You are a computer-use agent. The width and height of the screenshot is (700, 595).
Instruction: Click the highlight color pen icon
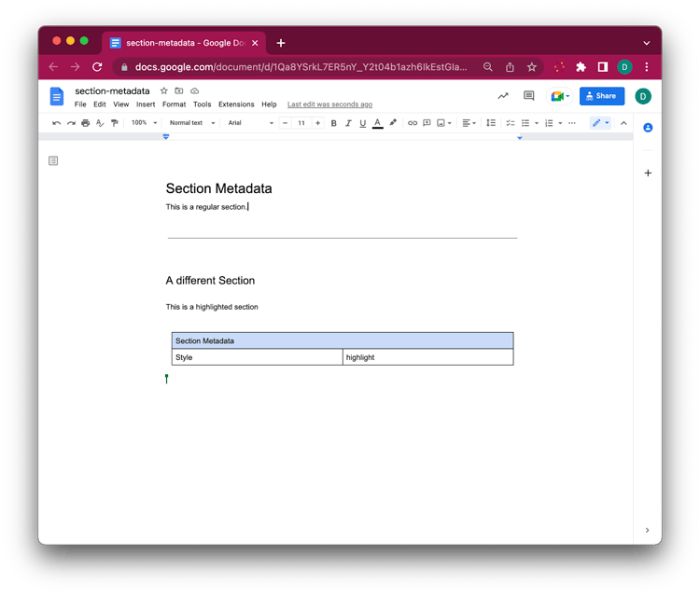coord(393,123)
